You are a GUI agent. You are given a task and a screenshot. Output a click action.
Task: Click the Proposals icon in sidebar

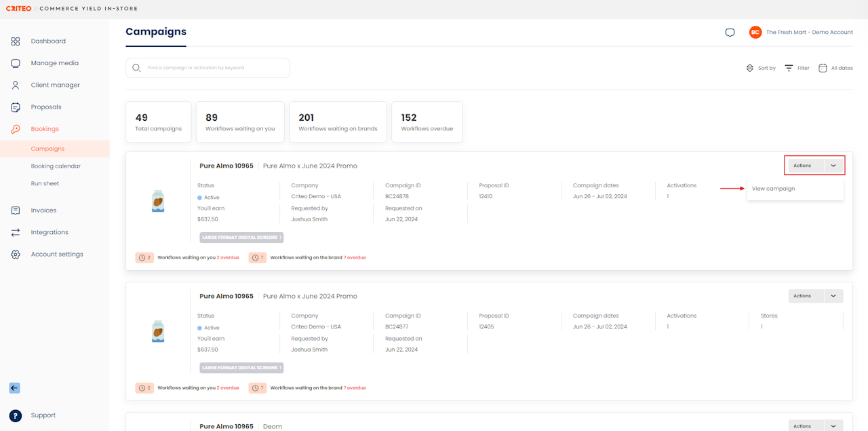coord(15,107)
